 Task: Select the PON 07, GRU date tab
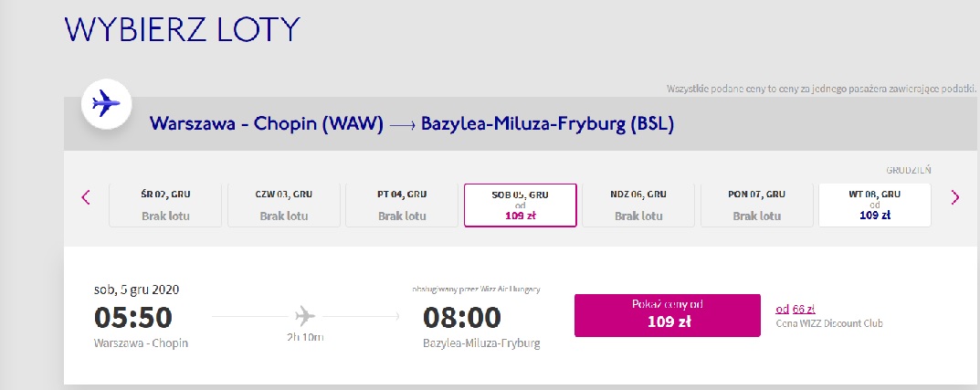pos(757,205)
